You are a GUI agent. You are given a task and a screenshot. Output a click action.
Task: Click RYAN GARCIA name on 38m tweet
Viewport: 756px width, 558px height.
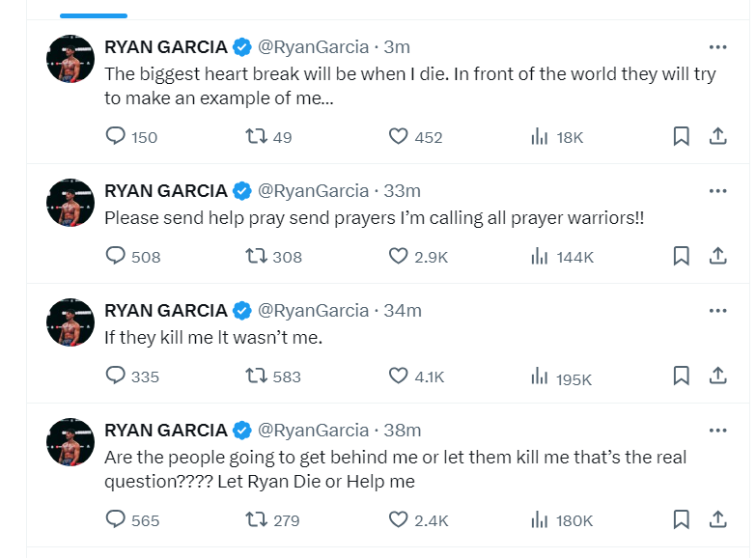(x=165, y=430)
